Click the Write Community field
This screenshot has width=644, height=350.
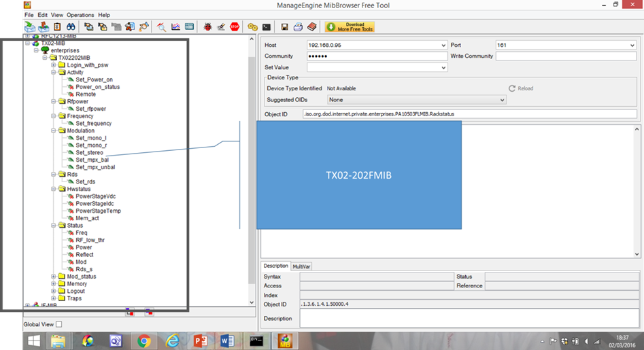tap(566, 56)
